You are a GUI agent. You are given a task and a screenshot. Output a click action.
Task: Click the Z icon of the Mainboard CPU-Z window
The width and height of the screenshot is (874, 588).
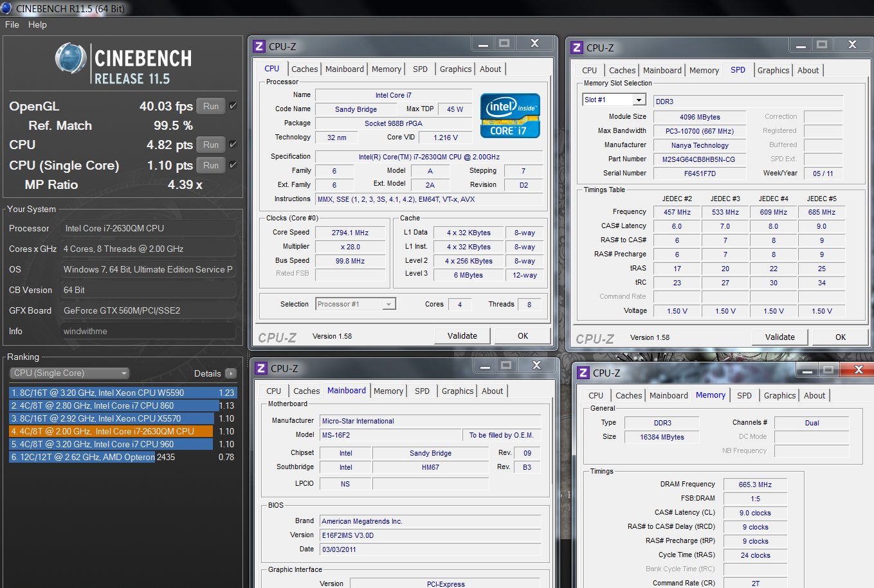click(261, 368)
